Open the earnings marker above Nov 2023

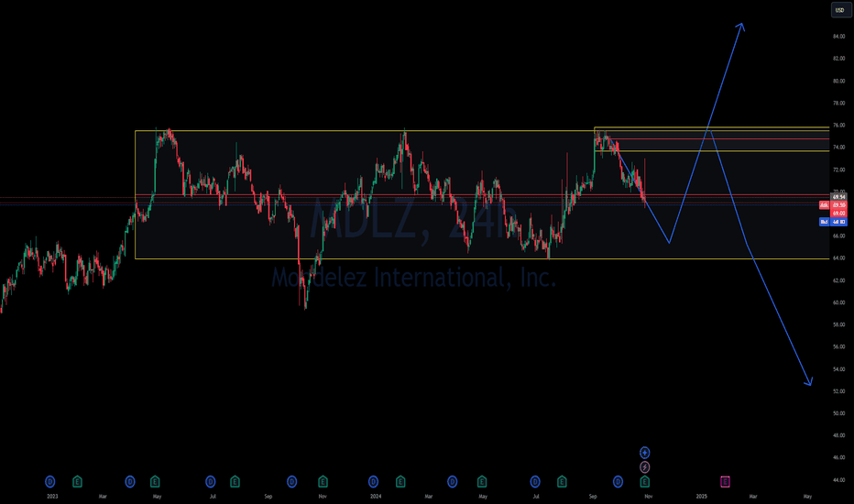(323, 482)
